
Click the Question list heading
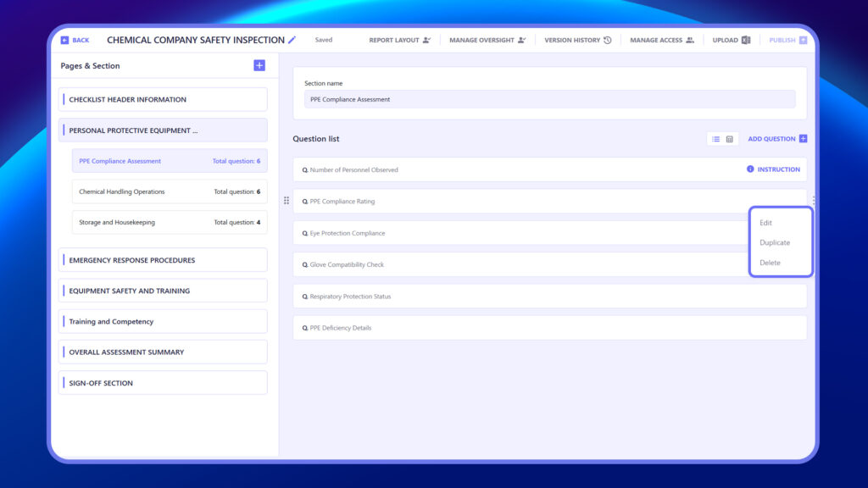316,139
